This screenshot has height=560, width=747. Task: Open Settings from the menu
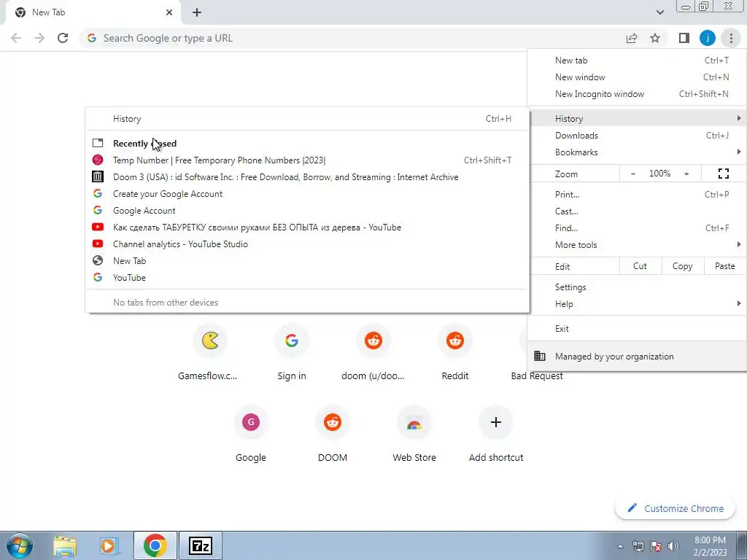click(637, 287)
